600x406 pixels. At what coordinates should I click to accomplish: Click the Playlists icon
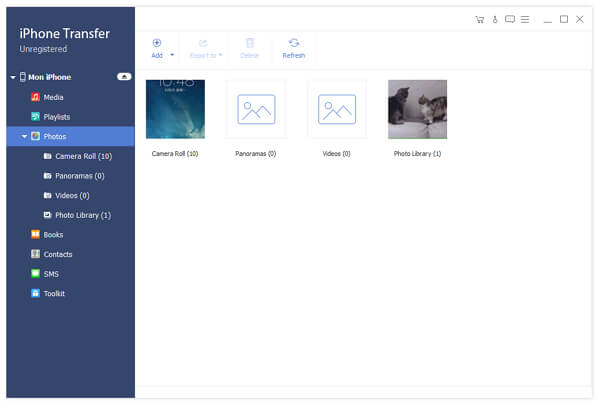35,116
